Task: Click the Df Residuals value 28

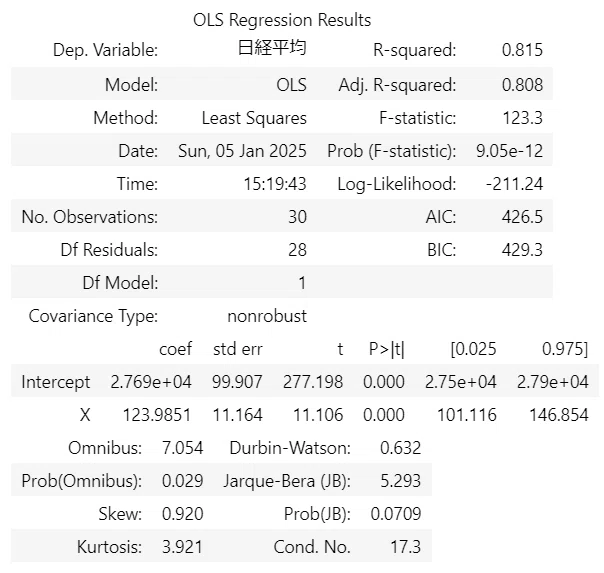Action: pos(297,250)
